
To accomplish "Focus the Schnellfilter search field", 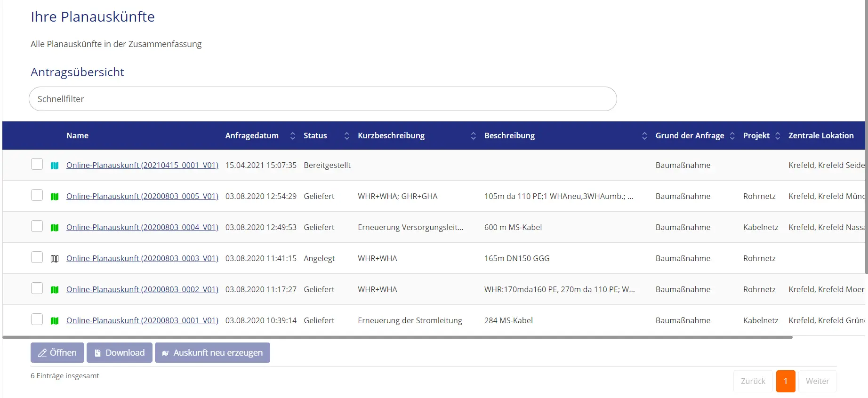I will click(322, 99).
